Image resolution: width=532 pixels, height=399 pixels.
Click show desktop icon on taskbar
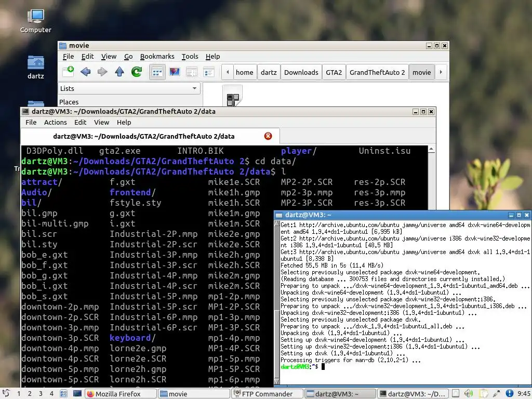[77, 394]
